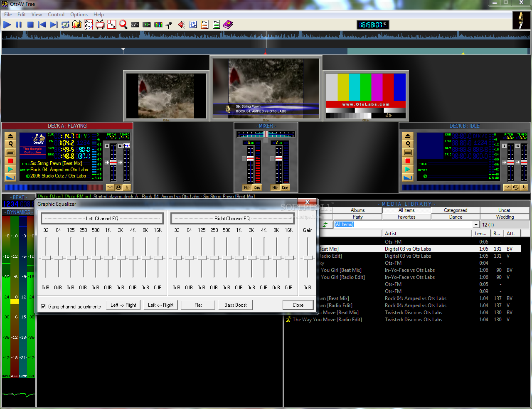Click Deck B eject button

click(408, 136)
